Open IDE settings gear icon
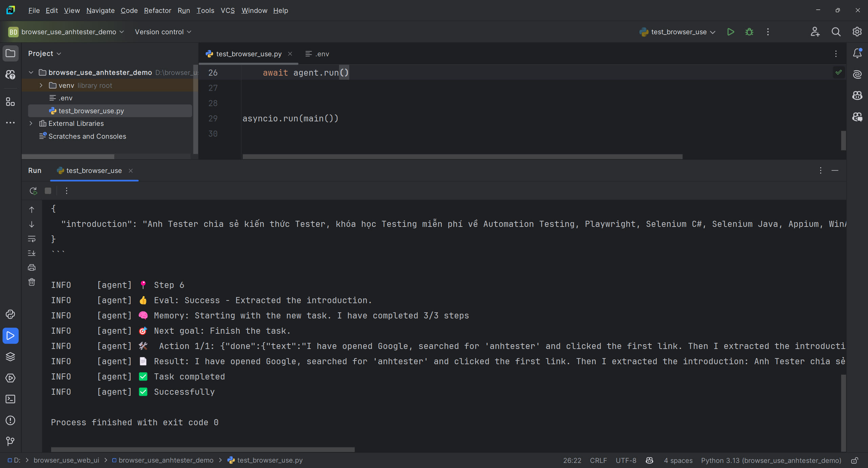Image resolution: width=868 pixels, height=468 pixels. (x=857, y=32)
